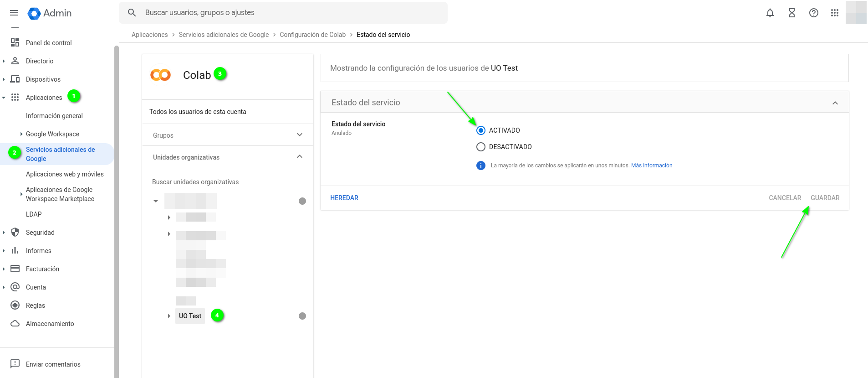Click the Cuenta at-sign icon
Screen dimensions: 868x378
click(x=15, y=287)
